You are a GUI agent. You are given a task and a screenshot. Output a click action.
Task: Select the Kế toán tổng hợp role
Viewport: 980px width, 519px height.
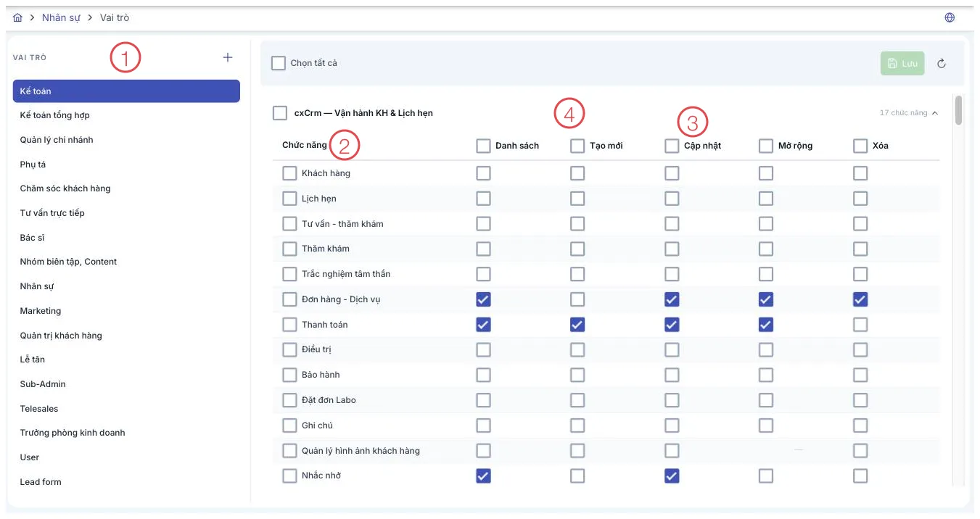(126, 115)
